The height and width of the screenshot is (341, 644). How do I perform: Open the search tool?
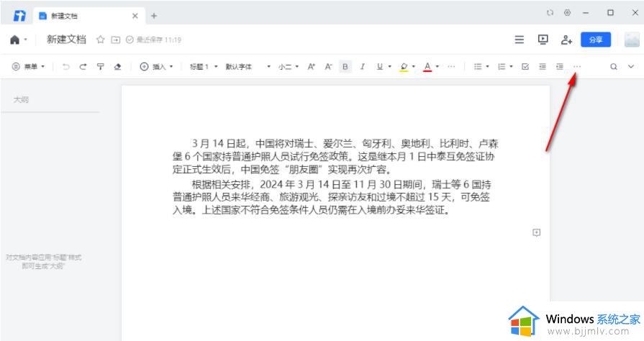[614, 67]
